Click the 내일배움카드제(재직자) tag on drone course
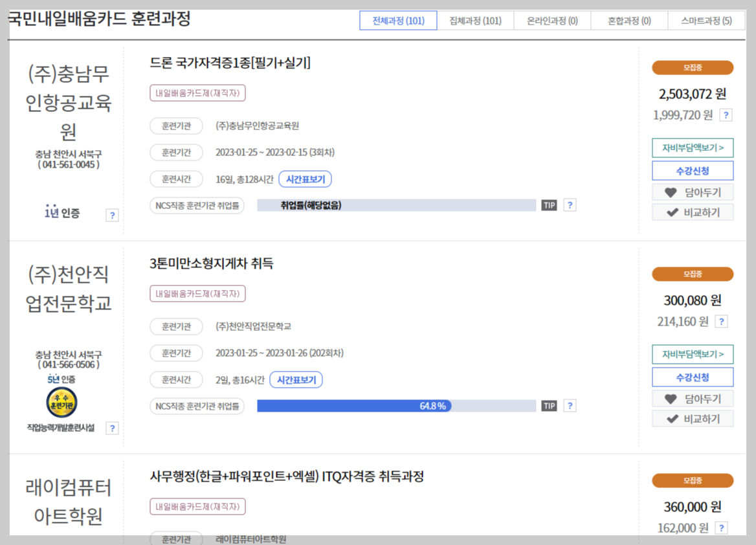Screen dimensions: 756x545 click(x=197, y=93)
